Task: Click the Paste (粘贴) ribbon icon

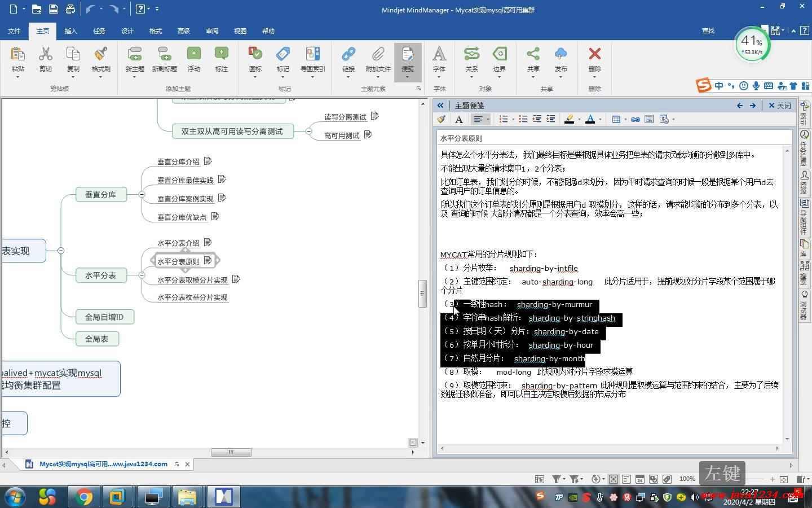Action: pos(18,54)
